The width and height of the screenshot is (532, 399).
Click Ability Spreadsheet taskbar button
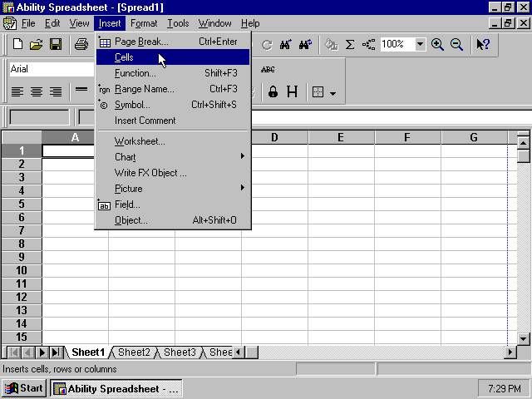point(116,388)
